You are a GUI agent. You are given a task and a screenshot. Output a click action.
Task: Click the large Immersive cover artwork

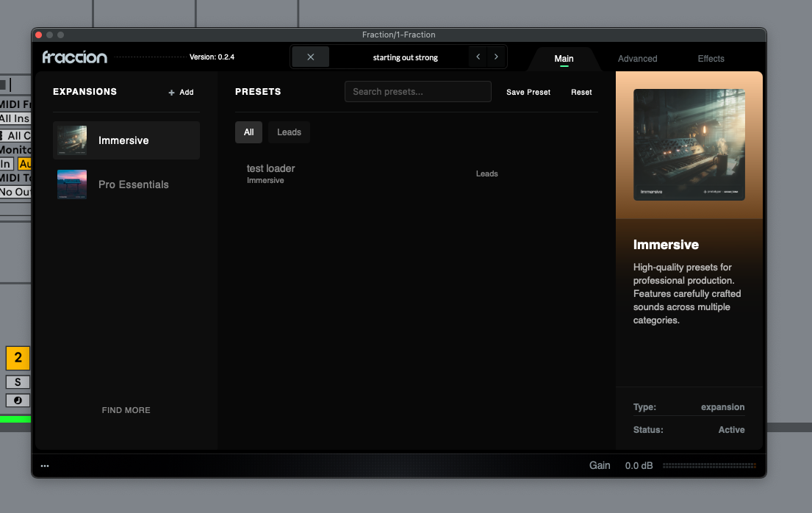[x=689, y=145]
